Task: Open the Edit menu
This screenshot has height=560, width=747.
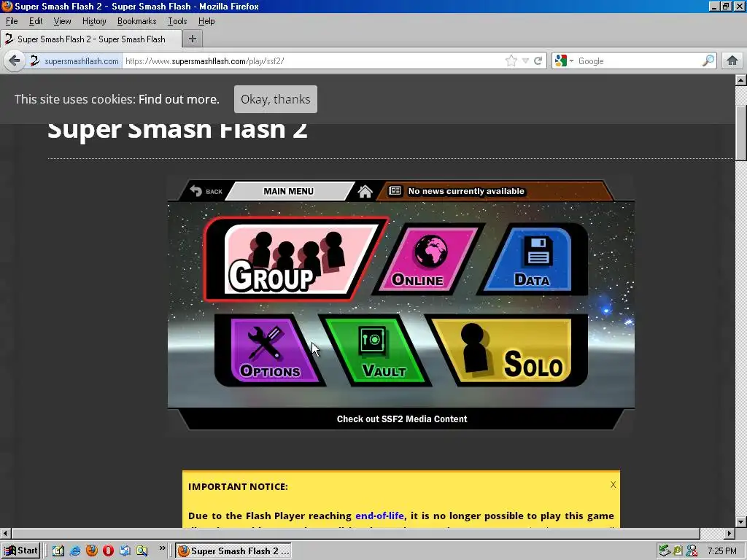Action: click(36, 21)
